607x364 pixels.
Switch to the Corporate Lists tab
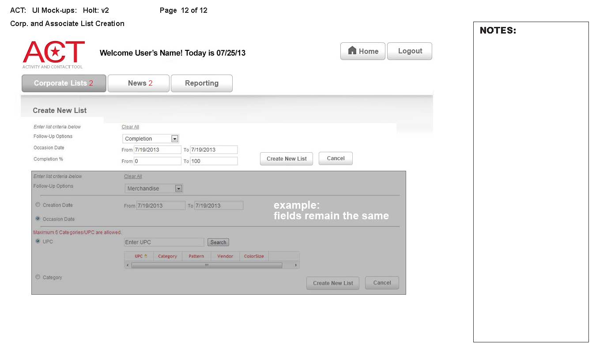tap(64, 83)
